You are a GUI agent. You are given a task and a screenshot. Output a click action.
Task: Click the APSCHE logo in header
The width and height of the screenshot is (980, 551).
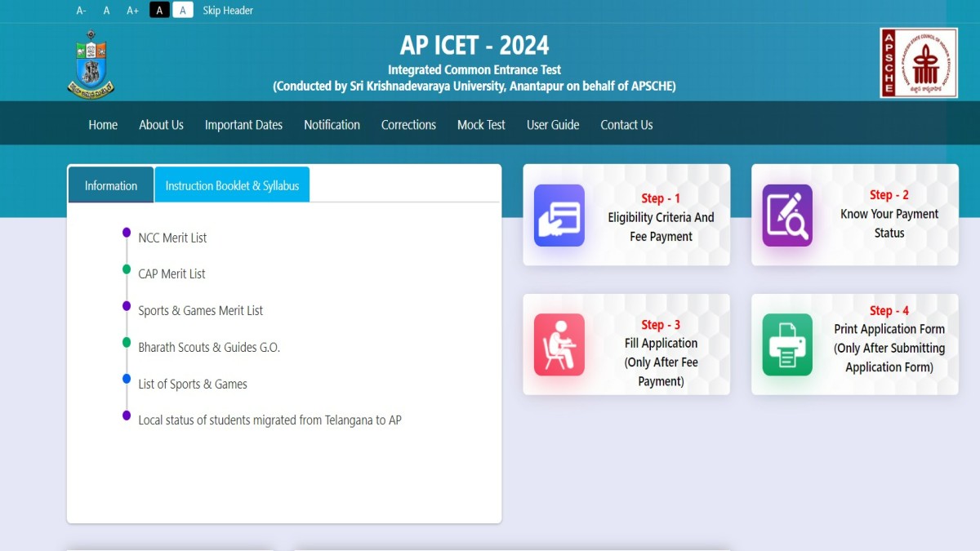919,64
